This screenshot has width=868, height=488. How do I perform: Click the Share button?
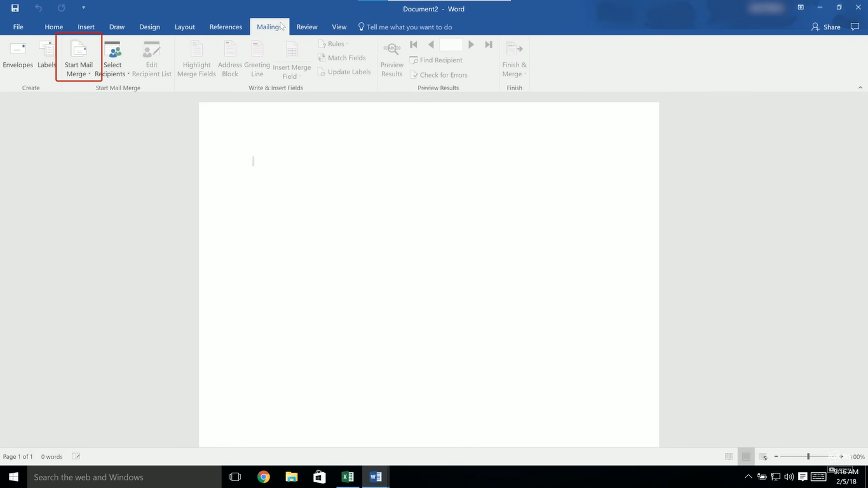[832, 27]
